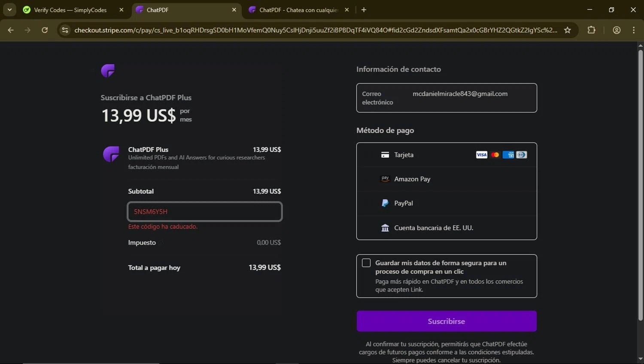
Task: Click the promo code field with 5NSM6Y5H
Action: [205, 211]
